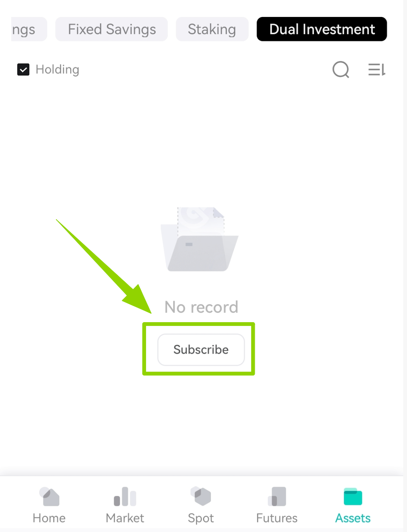Viewport: 407px width, 532px height.
Task: Tap the Holding label text
Action: click(58, 69)
